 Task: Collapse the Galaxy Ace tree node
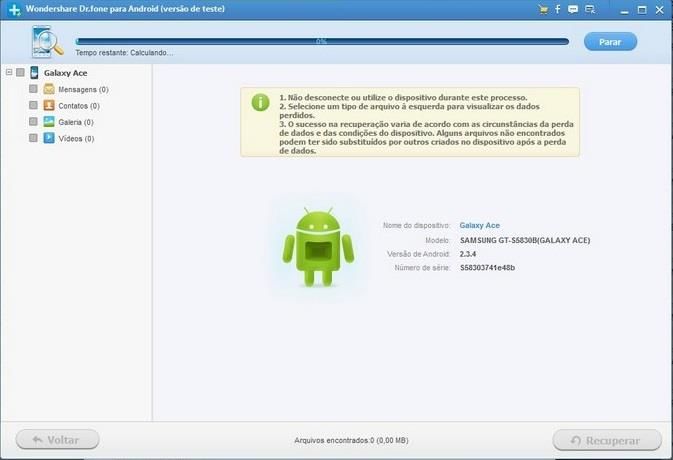(9, 72)
